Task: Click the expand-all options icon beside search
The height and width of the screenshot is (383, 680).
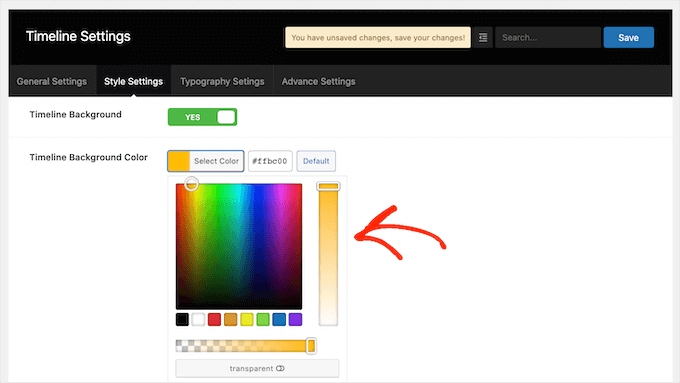Action: pos(483,38)
